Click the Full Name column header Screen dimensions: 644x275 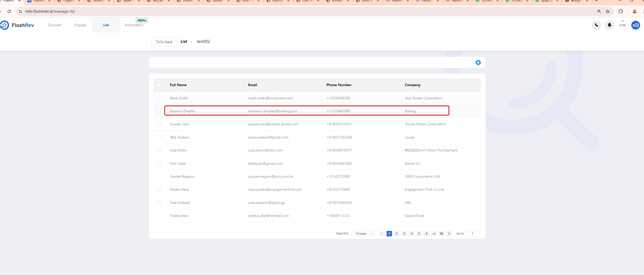tap(178, 85)
